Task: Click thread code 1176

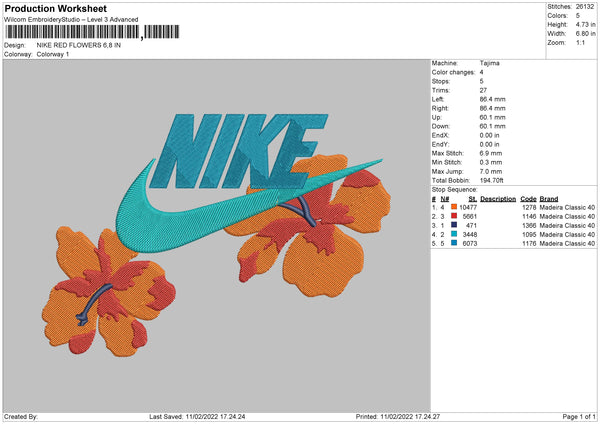Action: [529, 243]
